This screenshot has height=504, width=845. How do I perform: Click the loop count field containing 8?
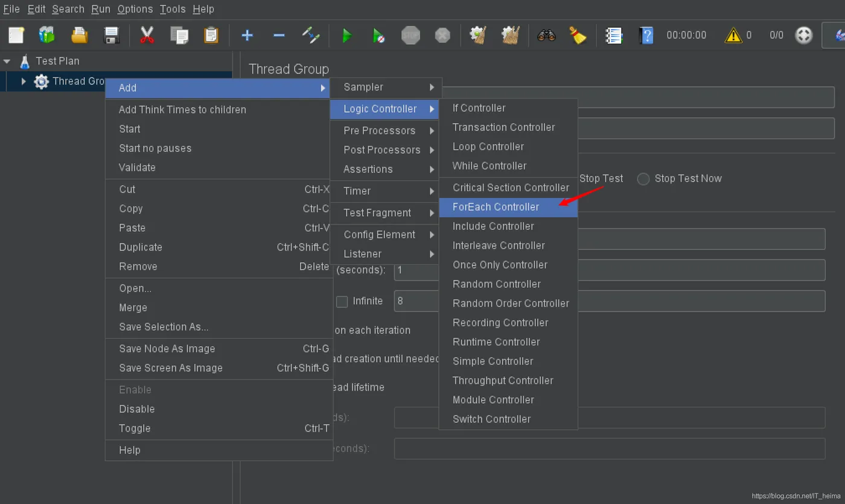(x=610, y=301)
